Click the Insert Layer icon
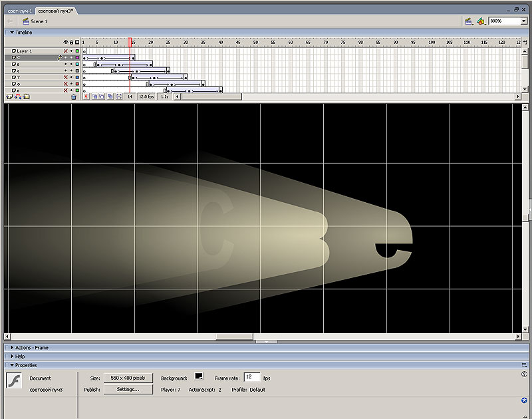The width and height of the screenshot is (532, 419). coord(9,96)
